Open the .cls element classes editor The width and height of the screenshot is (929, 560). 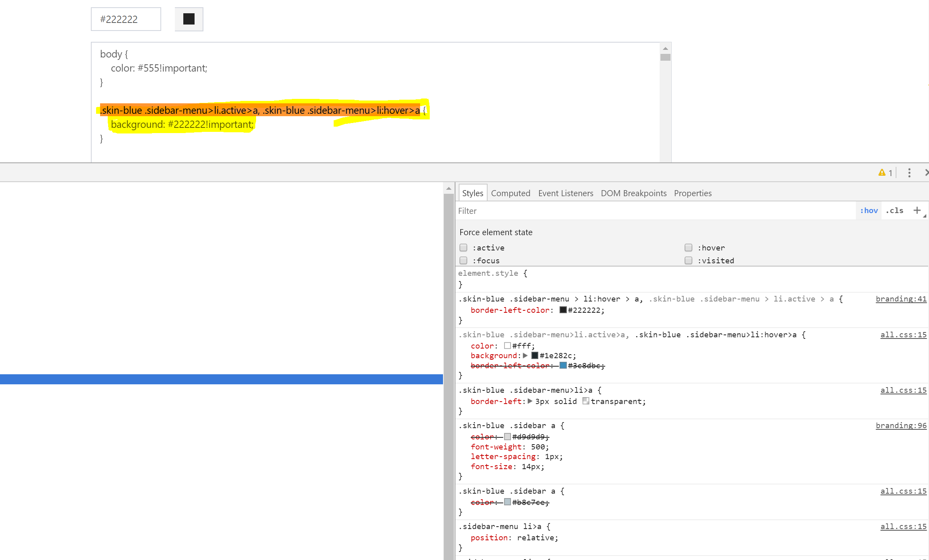click(894, 210)
